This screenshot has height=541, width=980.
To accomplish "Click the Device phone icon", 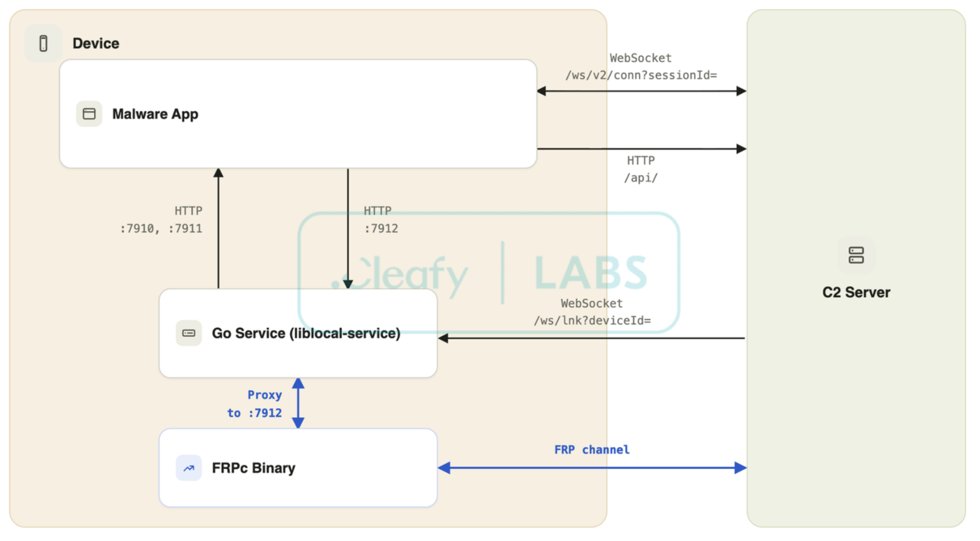I will pyautogui.click(x=43, y=43).
